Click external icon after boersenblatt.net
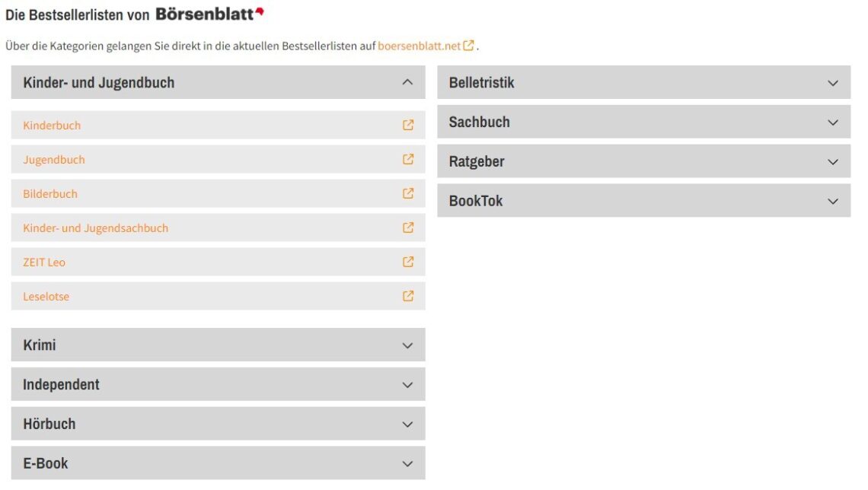This screenshot has width=868, height=490. pos(469,46)
